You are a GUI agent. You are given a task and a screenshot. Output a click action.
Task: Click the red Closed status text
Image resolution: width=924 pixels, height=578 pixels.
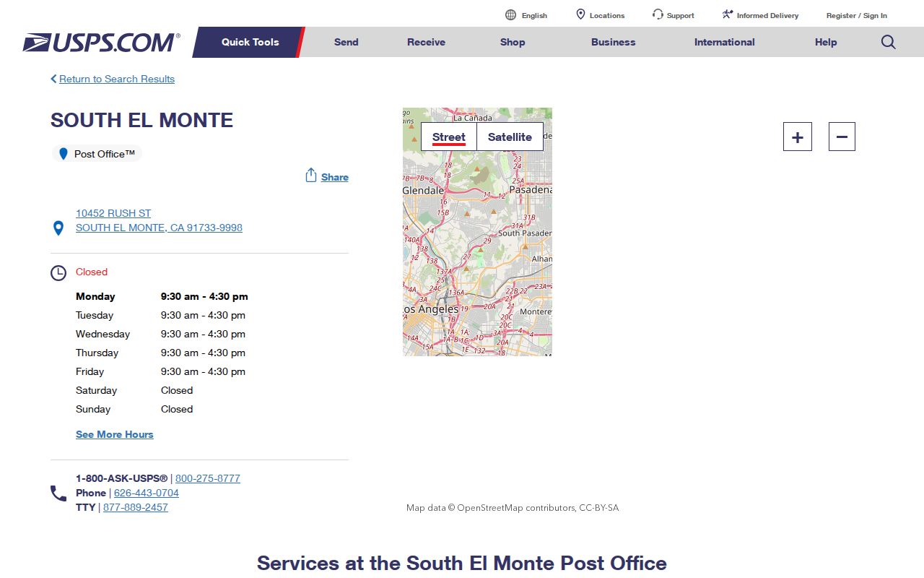[x=92, y=272]
